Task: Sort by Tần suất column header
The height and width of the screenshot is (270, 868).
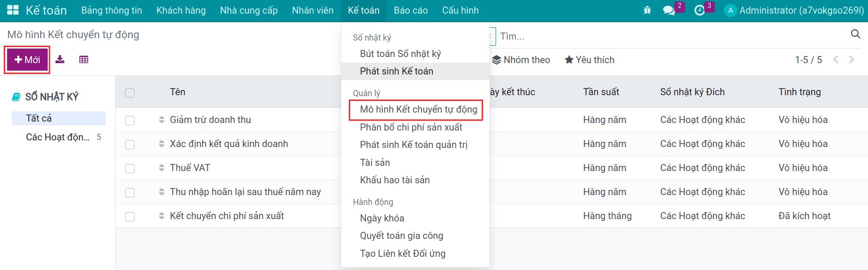Action: (x=601, y=92)
